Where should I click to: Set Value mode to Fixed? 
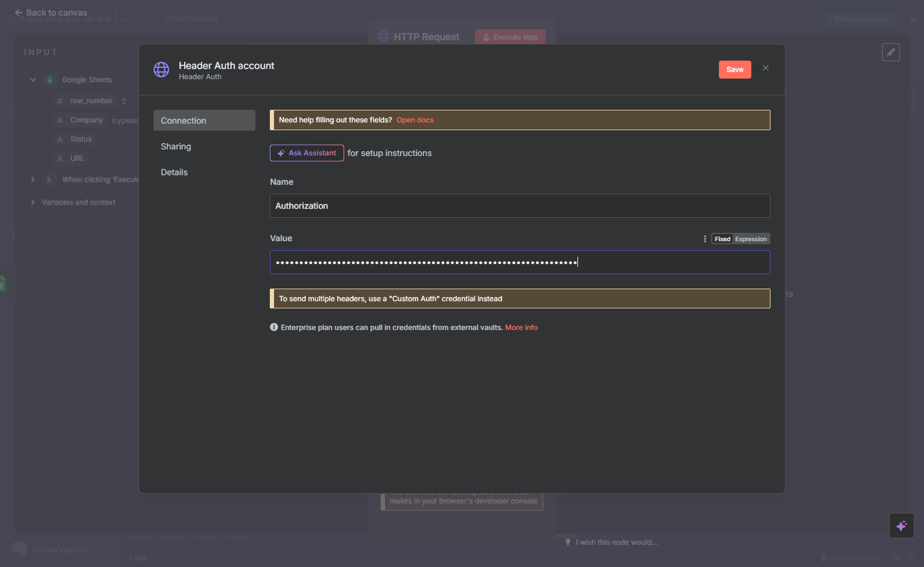pyautogui.click(x=723, y=239)
